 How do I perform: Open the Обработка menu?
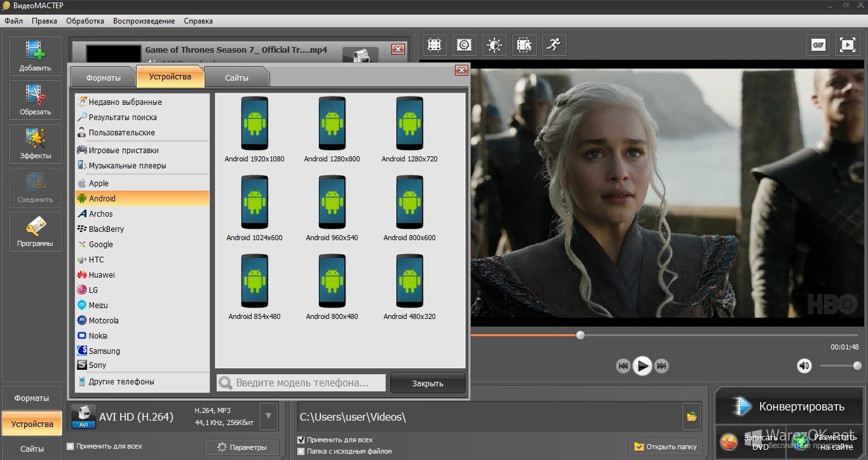85,21
